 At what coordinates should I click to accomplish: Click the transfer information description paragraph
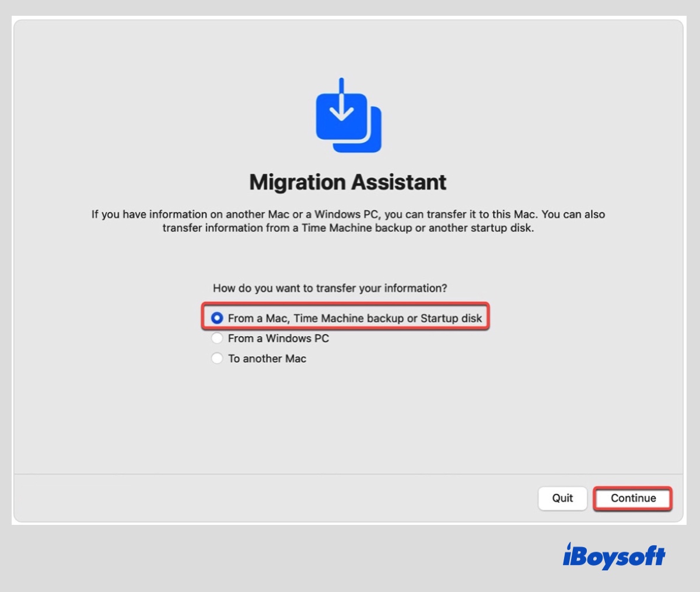[348, 221]
